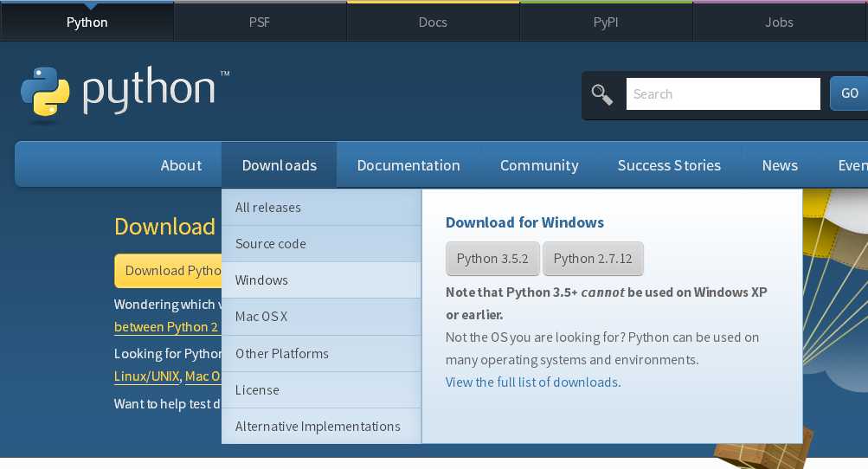Click the Python logo icon
Image resolution: width=868 pixels, height=469 pixels.
(x=45, y=92)
